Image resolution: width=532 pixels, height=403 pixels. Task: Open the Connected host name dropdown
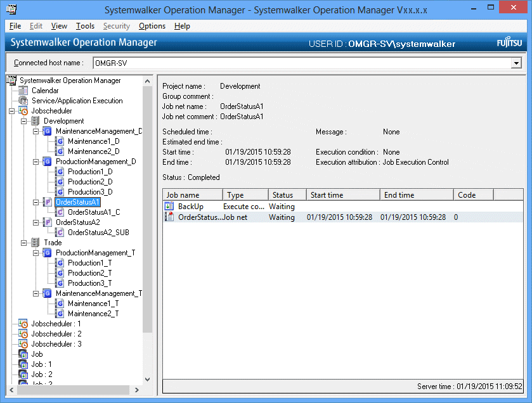[516, 63]
